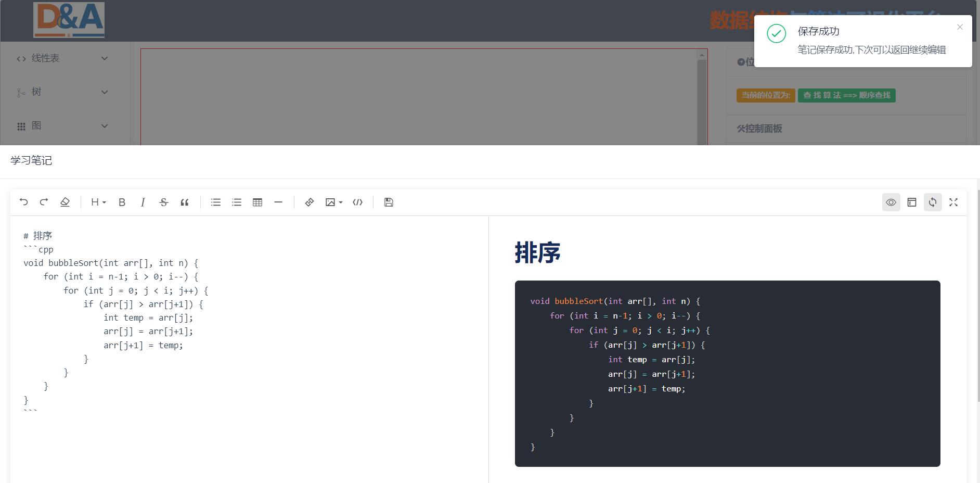Toggle the preview eye icon
Screen dimensions: 980x483
pos(891,202)
